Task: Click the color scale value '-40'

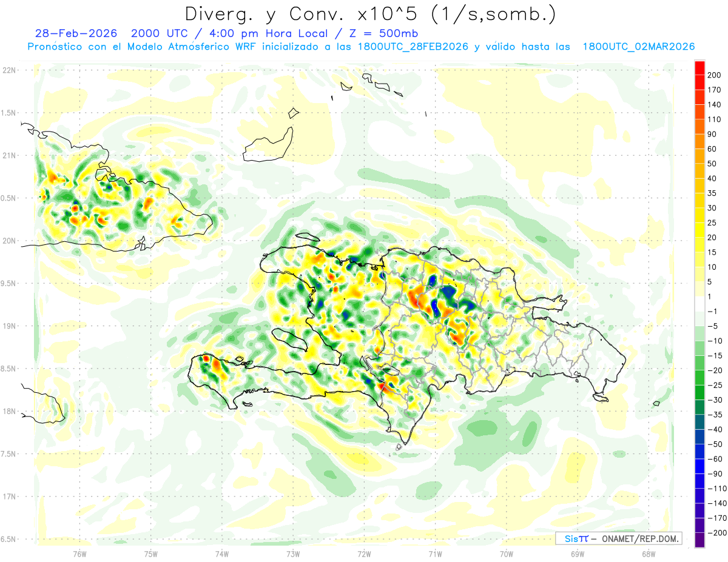Action: point(715,430)
